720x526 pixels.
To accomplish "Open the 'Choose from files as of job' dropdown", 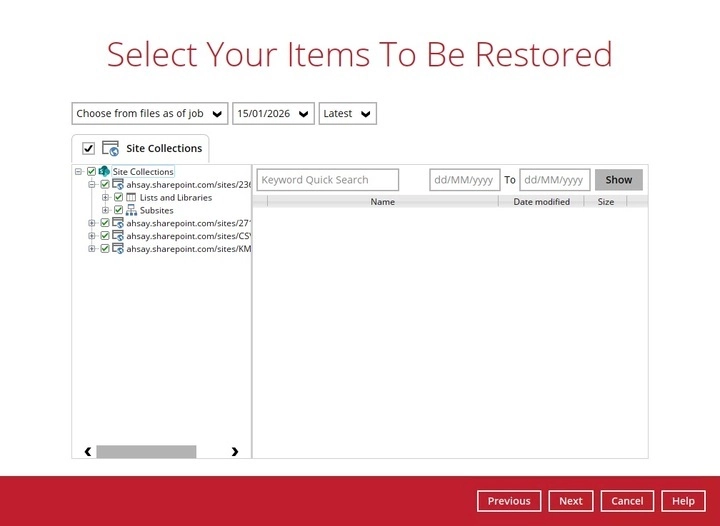I will click(150, 114).
